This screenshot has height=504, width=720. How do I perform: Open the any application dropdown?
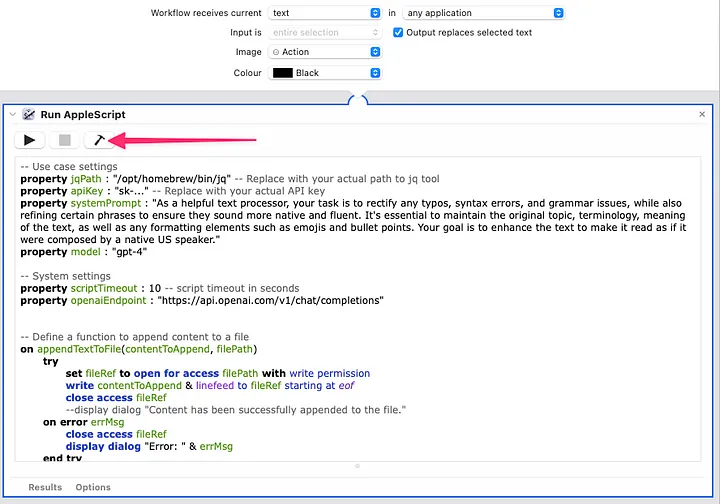click(484, 13)
